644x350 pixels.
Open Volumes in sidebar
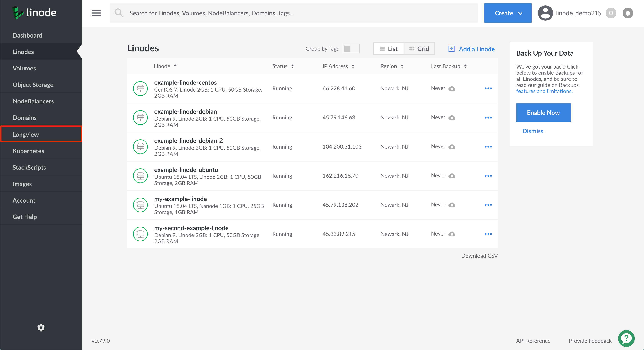point(41,68)
